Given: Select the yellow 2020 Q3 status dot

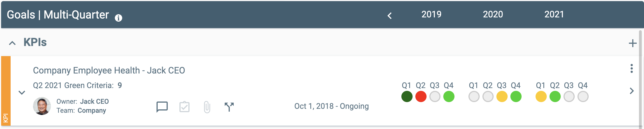Looking at the screenshot, I should [x=502, y=96].
